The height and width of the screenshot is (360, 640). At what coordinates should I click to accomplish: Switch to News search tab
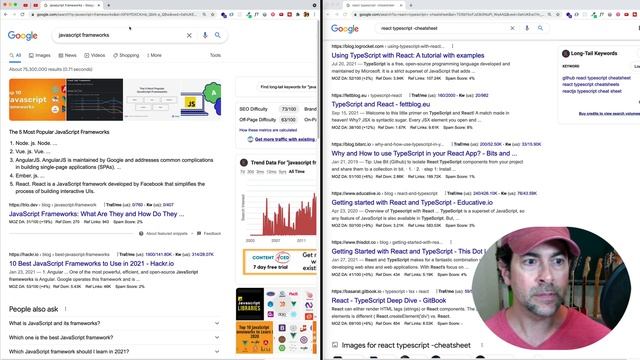[x=67, y=55]
